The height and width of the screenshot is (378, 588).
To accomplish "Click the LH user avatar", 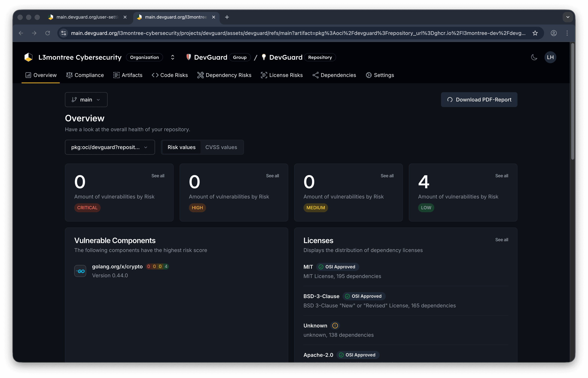I will click(x=550, y=57).
